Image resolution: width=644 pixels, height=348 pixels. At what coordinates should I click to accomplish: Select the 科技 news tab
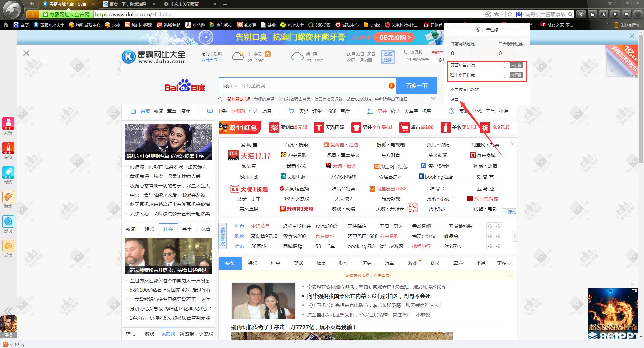point(435,263)
